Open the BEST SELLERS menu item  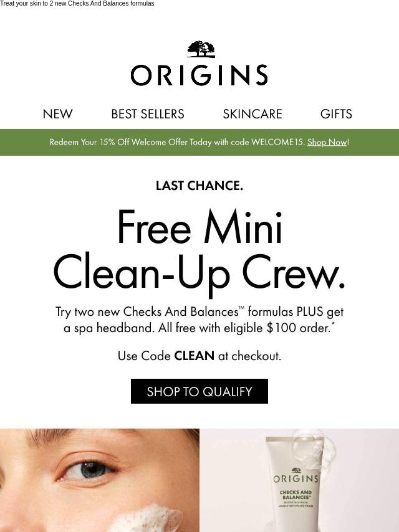coord(148,114)
